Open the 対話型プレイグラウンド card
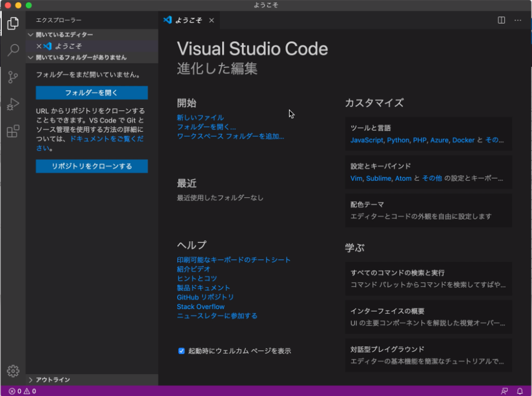Viewport: 532px width, 396px height. [x=429, y=355]
